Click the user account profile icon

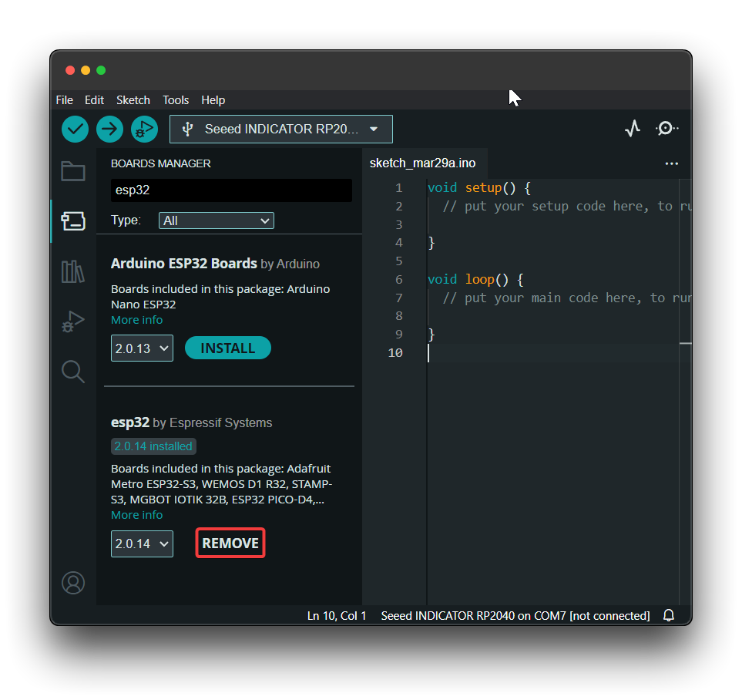73,583
